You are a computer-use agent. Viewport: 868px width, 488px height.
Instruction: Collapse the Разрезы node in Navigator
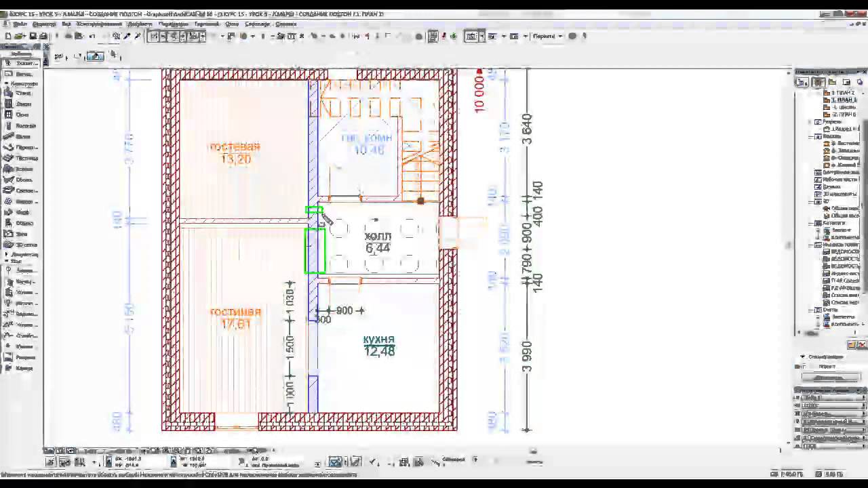point(811,122)
